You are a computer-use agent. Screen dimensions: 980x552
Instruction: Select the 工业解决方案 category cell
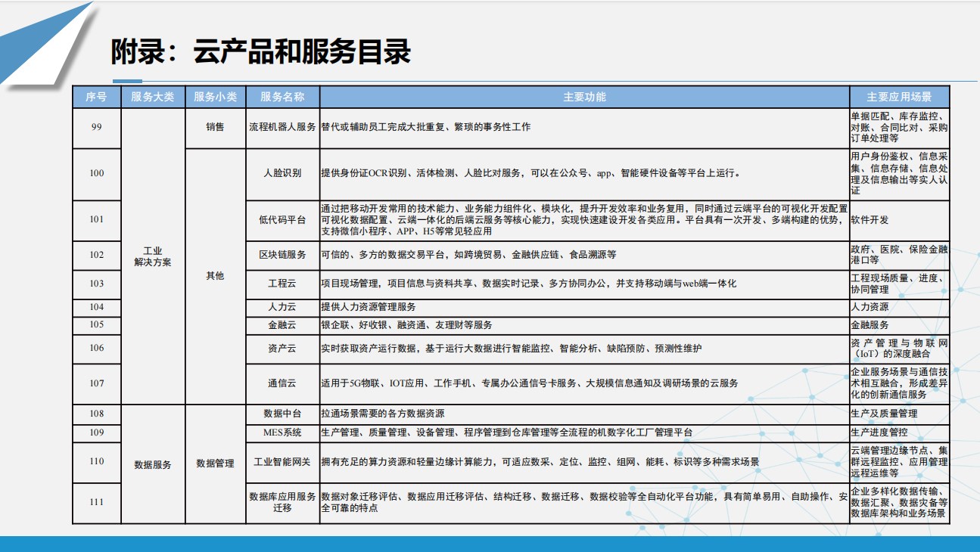pos(153,256)
